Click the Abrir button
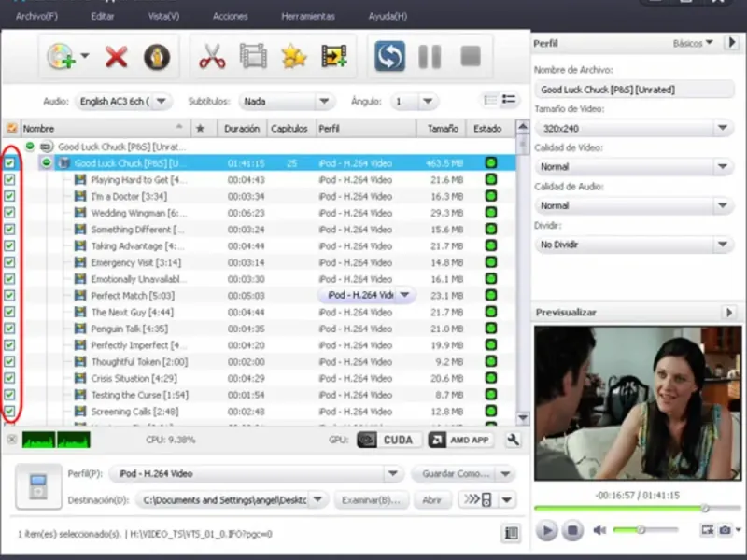This screenshot has height=560, width=747. 431,500
